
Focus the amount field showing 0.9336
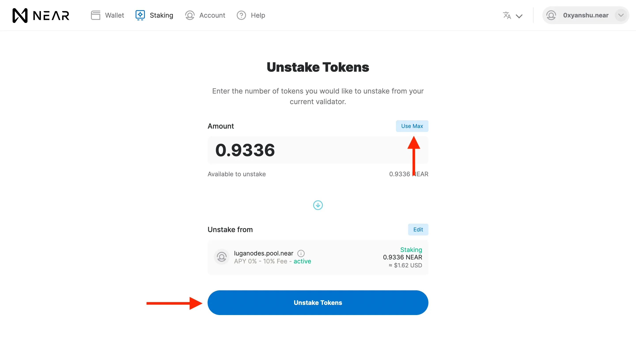point(318,150)
